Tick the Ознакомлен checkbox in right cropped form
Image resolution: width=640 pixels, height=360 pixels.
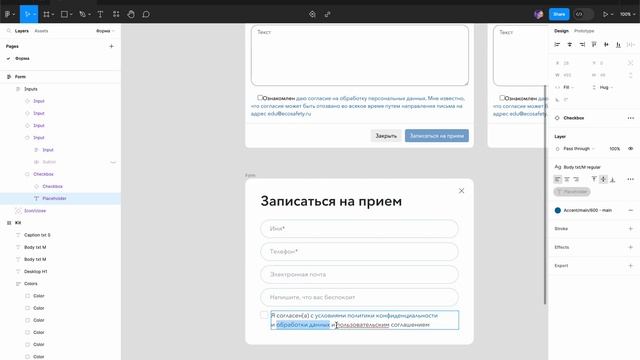(502, 98)
